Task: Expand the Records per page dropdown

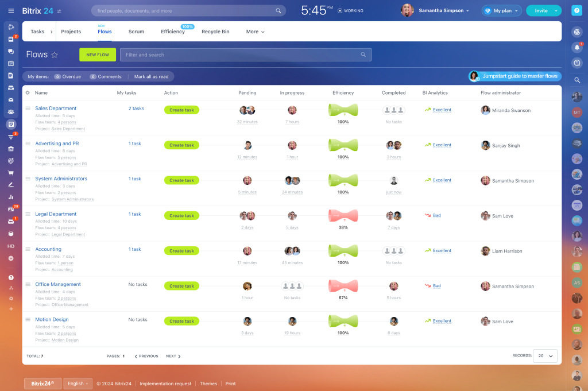Action: pos(544,356)
